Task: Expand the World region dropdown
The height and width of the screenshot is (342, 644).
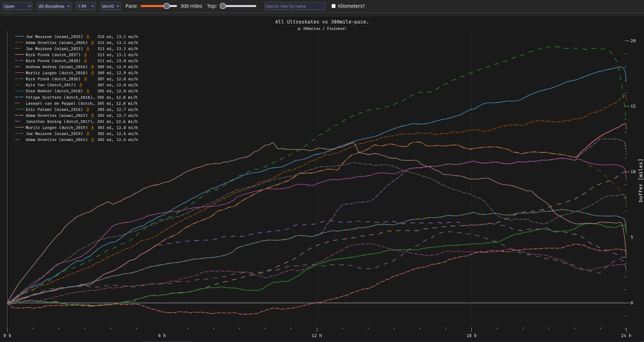Action: point(111,6)
